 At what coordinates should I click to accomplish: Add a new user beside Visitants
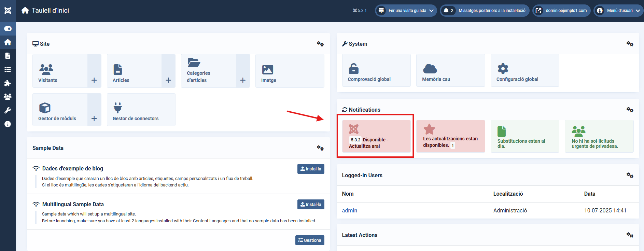point(94,80)
